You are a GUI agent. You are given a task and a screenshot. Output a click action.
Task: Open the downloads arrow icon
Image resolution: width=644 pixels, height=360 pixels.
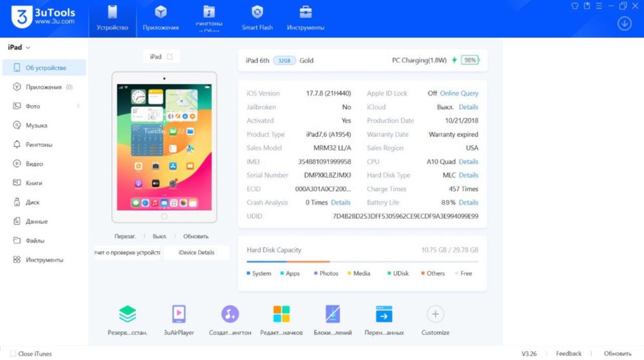pos(624,23)
